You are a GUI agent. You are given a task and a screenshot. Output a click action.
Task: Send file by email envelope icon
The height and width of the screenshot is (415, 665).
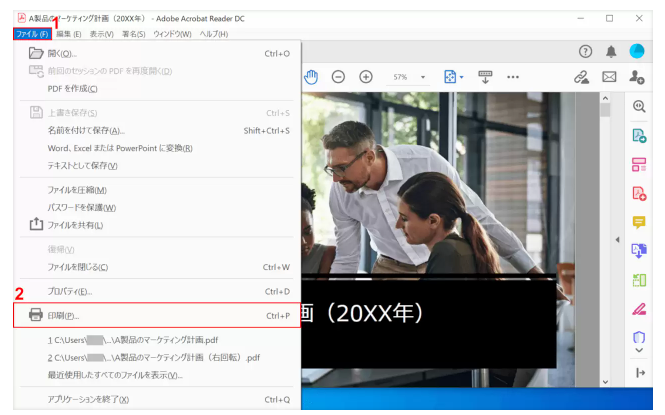(609, 77)
